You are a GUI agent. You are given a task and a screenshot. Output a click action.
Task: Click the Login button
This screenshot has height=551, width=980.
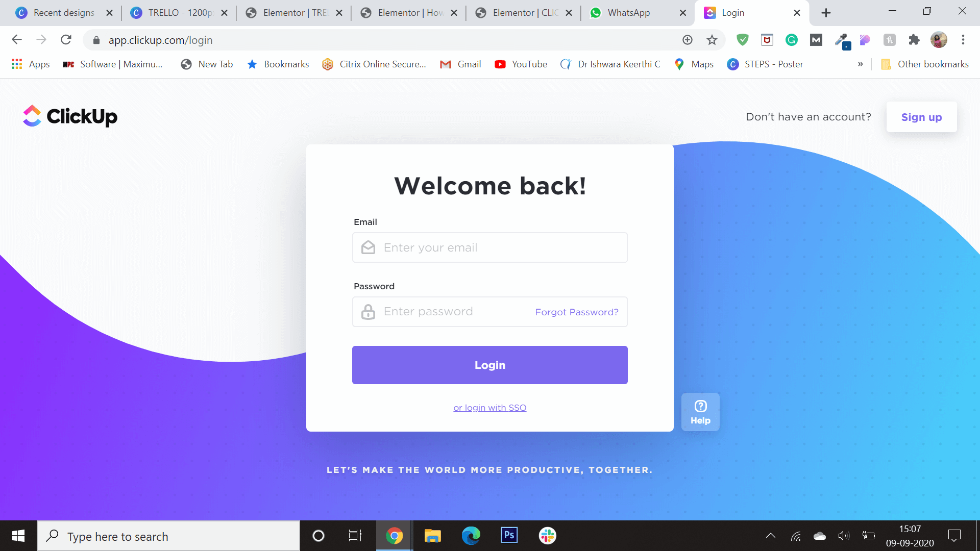tap(490, 365)
